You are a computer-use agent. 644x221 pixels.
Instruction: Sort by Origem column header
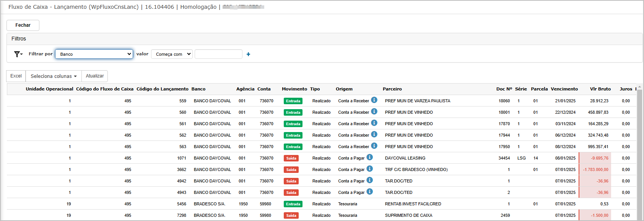point(344,89)
